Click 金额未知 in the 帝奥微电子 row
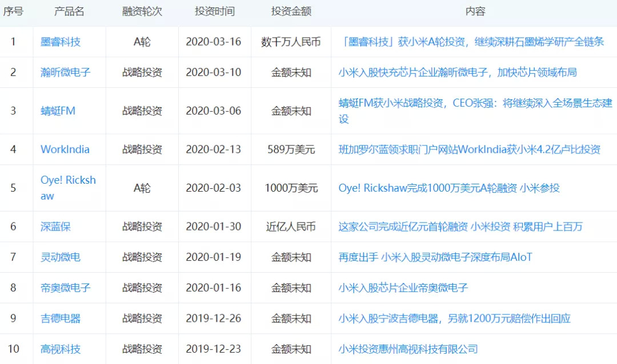 [291, 288]
